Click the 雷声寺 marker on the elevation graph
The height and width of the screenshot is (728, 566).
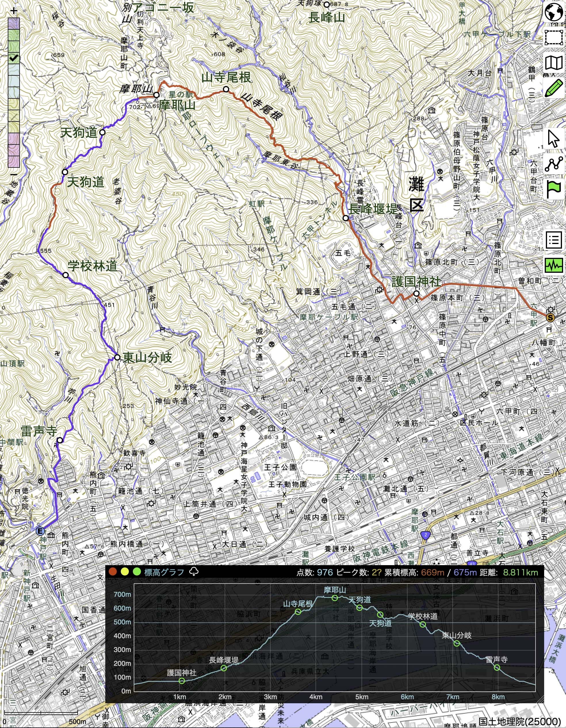(497, 668)
